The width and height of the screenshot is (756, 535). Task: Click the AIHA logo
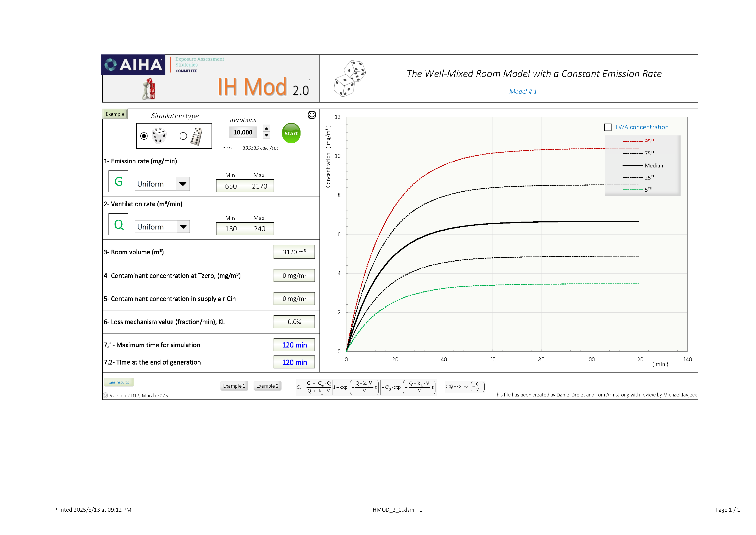(134, 65)
